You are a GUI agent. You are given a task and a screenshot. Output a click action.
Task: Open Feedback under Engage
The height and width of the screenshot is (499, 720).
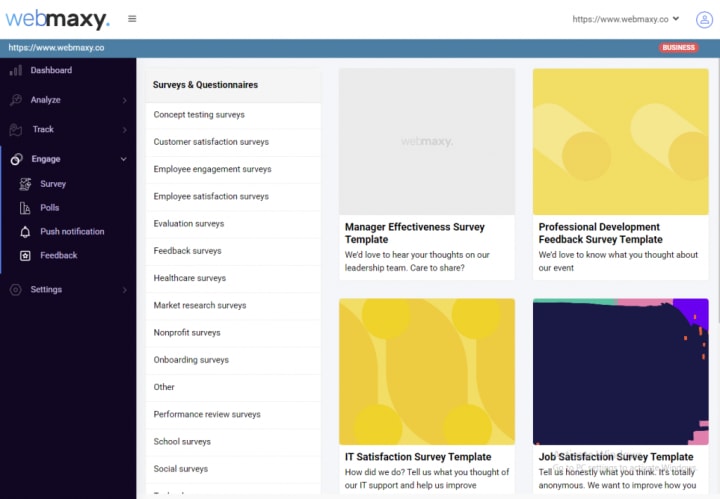(x=58, y=255)
